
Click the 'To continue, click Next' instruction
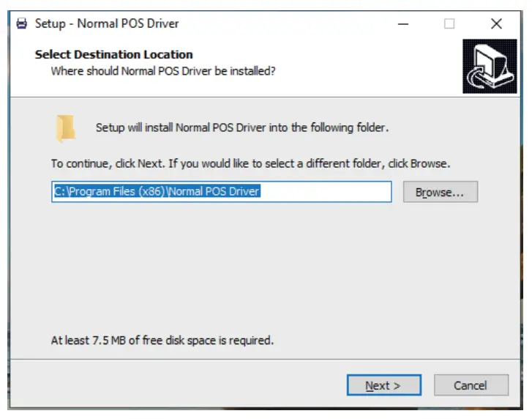tap(250, 163)
